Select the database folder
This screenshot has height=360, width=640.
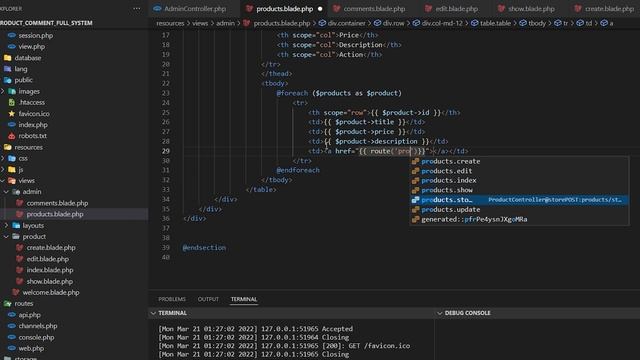click(28, 58)
